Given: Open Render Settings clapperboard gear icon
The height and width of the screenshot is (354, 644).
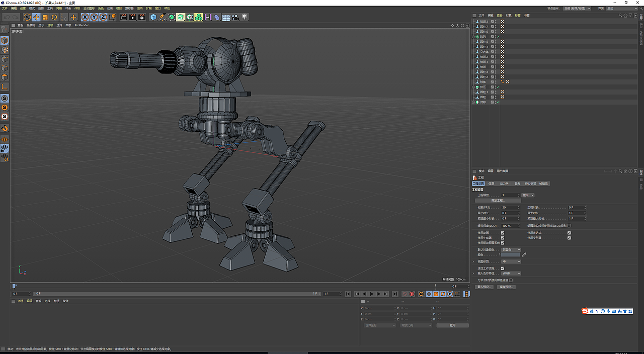Looking at the screenshot, I should pyautogui.click(x=142, y=17).
